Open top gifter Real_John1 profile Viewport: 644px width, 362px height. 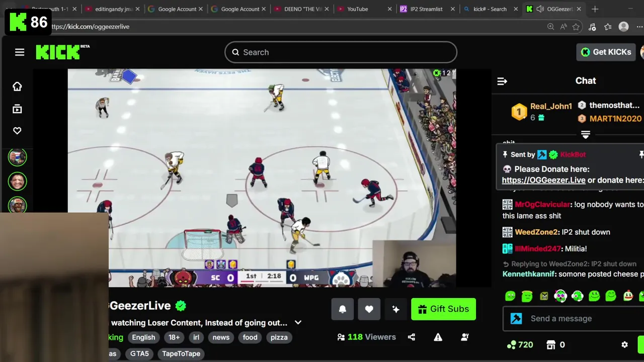click(x=551, y=106)
